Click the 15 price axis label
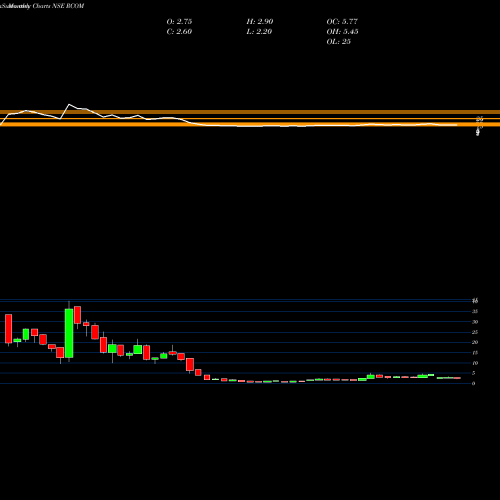This screenshot has width=500, height=500. (475, 353)
